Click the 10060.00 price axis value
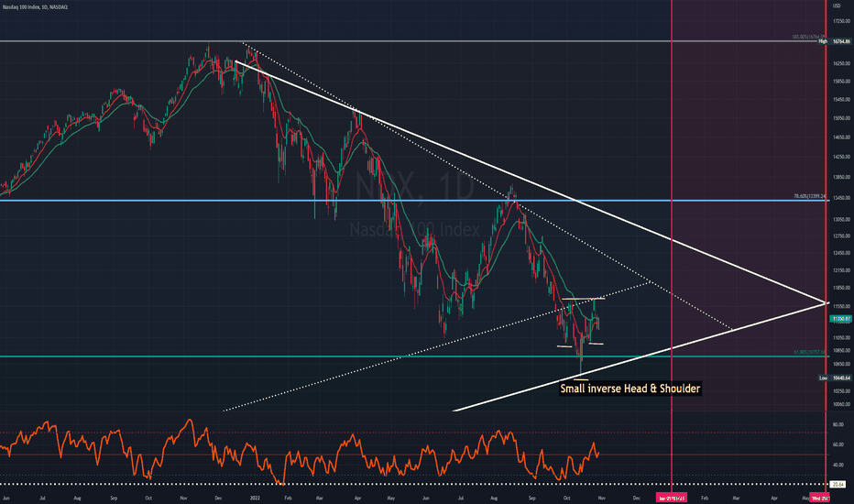 841,404
